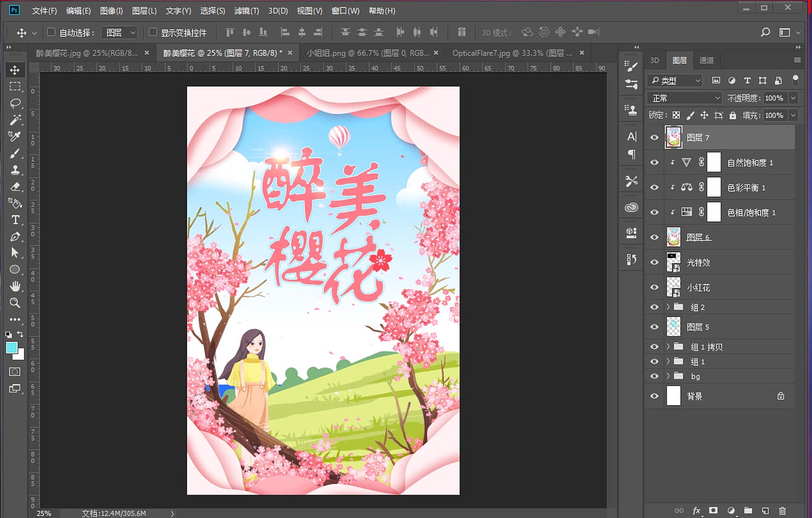
Task: Hide the 光特效 layer
Action: (x=654, y=262)
